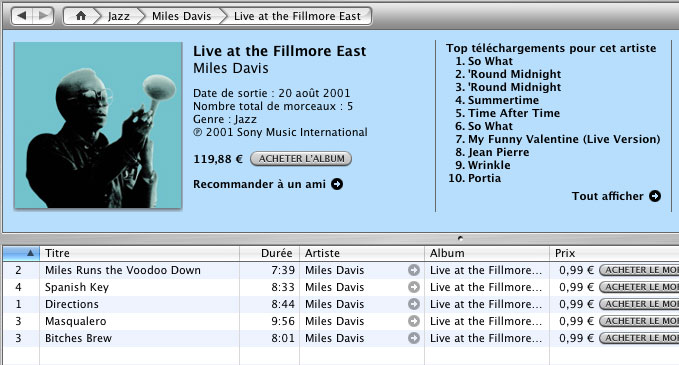The height and width of the screenshot is (365, 679).
Task: Click Miles Davis artist name under album title
Action: coord(230,68)
